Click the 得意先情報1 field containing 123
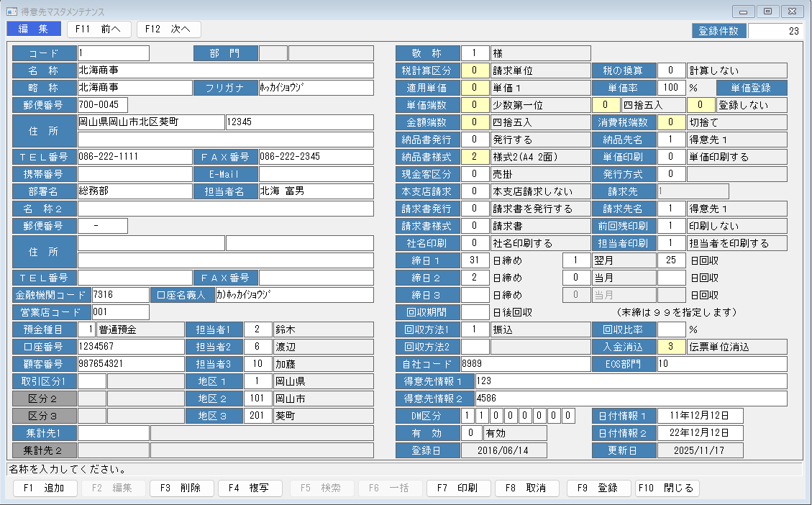Viewport: 812px width, 505px height. coord(630,381)
